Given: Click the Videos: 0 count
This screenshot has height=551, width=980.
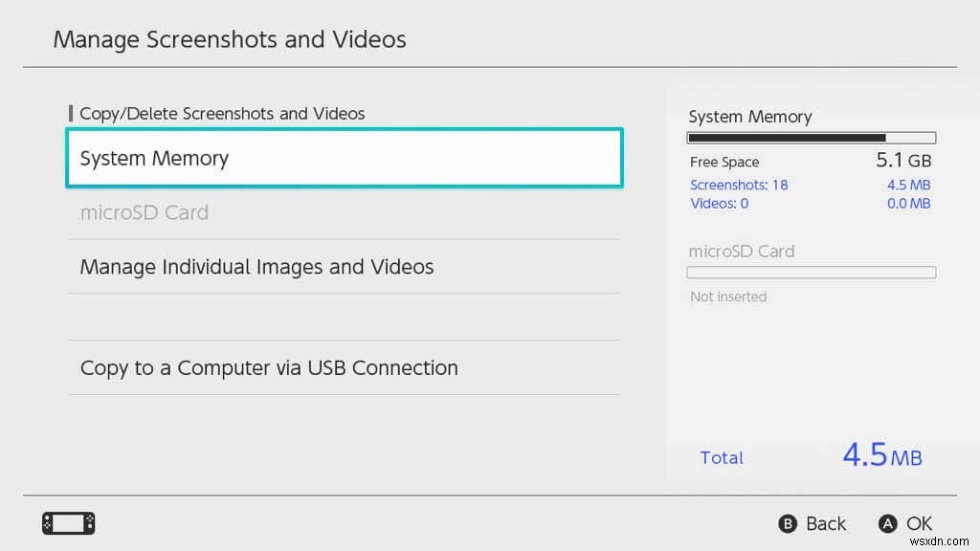Looking at the screenshot, I should (x=719, y=203).
